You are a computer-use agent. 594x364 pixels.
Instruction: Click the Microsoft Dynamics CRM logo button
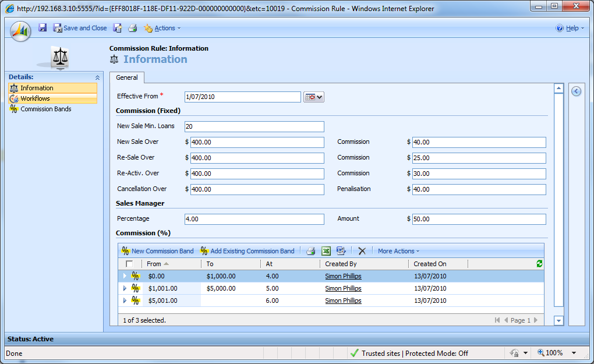[20, 30]
